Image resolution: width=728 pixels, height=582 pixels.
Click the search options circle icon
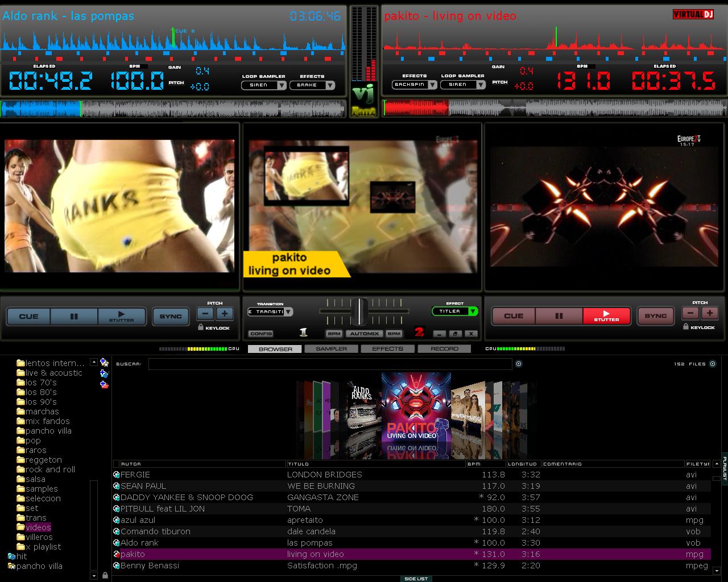pyautogui.click(x=518, y=364)
